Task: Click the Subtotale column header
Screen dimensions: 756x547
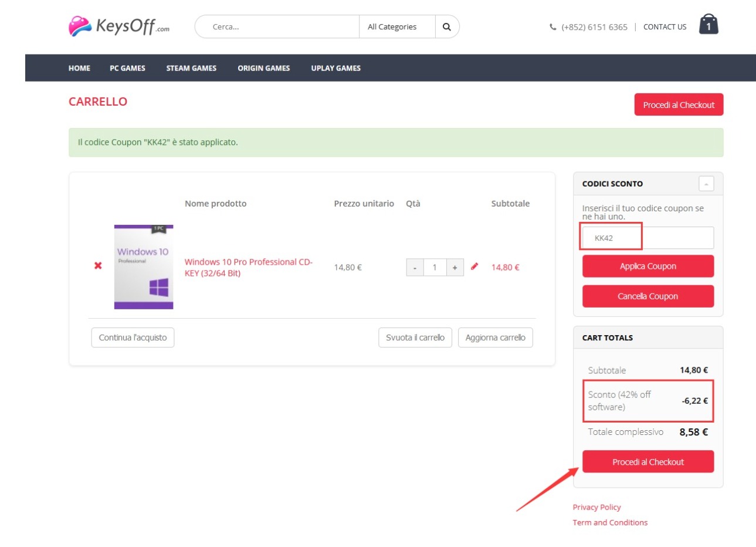Action: click(510, 204)
